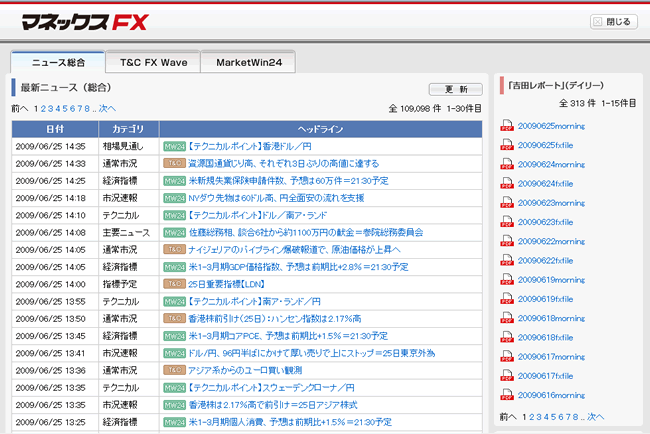Click MW24 badge on the 14:25 米新規失業保険 row
The image size is (650, 434).
tap(175, 181)
